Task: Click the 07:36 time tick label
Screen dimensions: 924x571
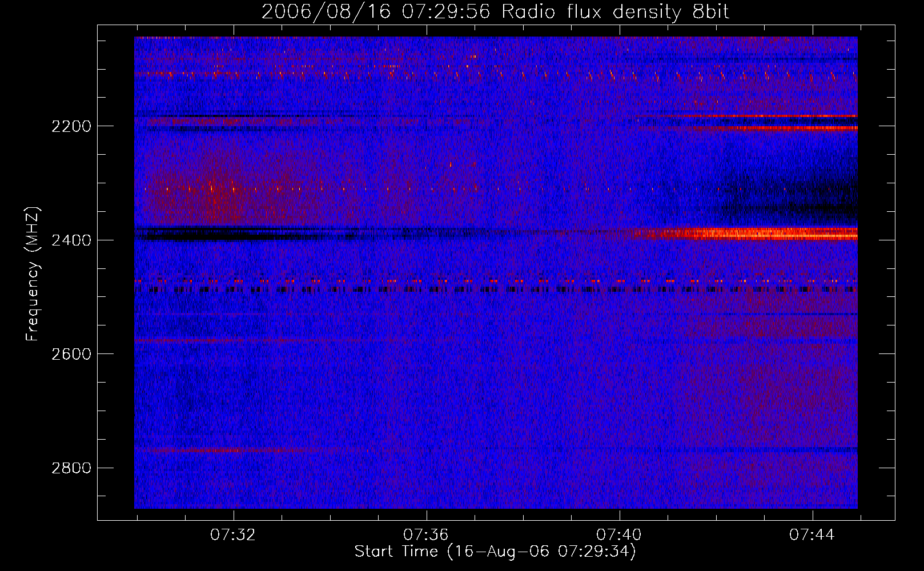Action: 426,535
